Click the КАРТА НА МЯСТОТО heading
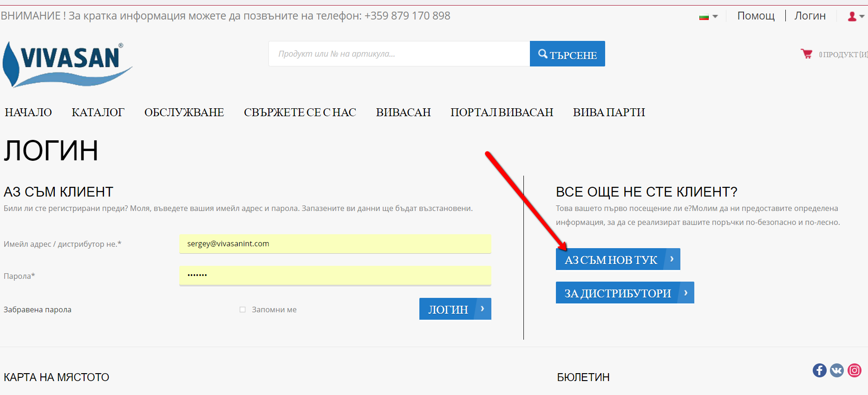 57,377
